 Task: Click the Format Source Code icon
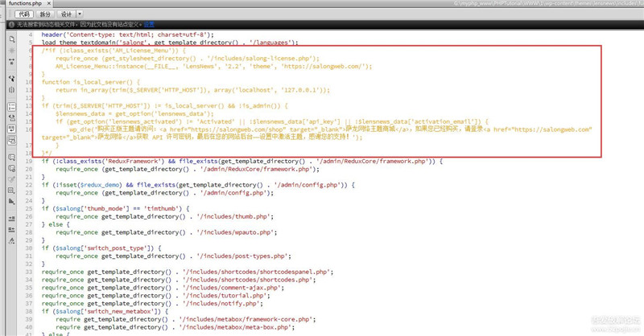pos(12,241)
